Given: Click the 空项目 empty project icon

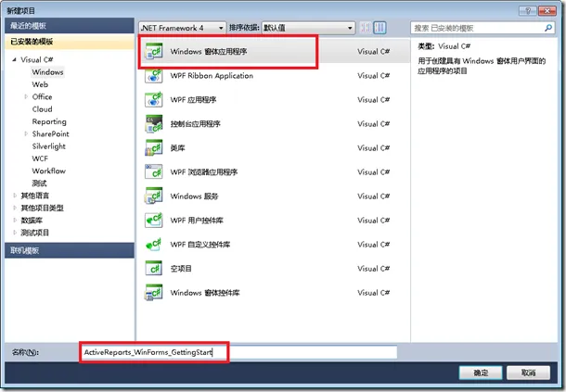Looking at the screenshot, I should [154, 269].
